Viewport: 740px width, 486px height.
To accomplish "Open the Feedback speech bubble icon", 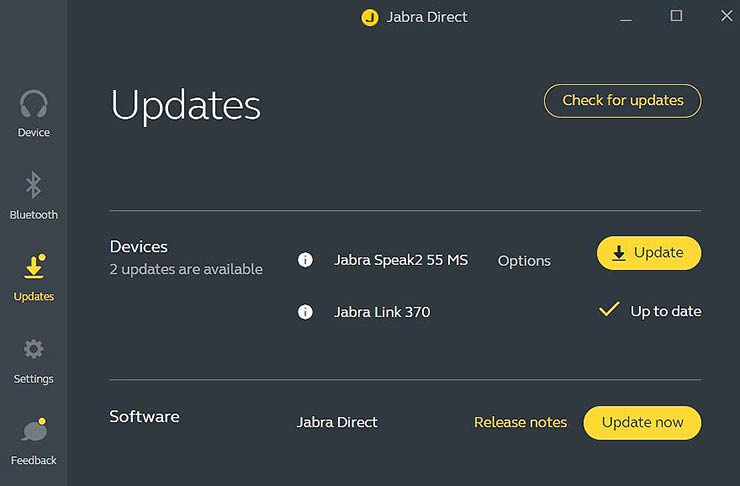I will coord(34,430).
